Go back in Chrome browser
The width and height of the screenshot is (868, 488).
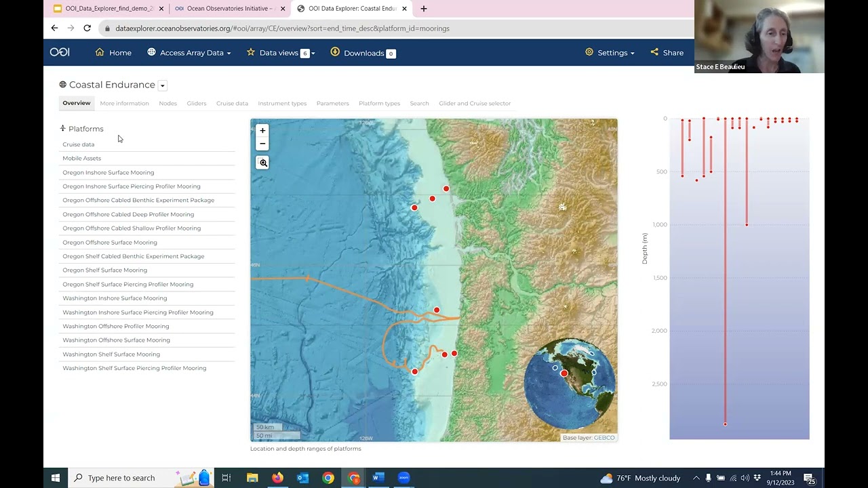(54, 28)
